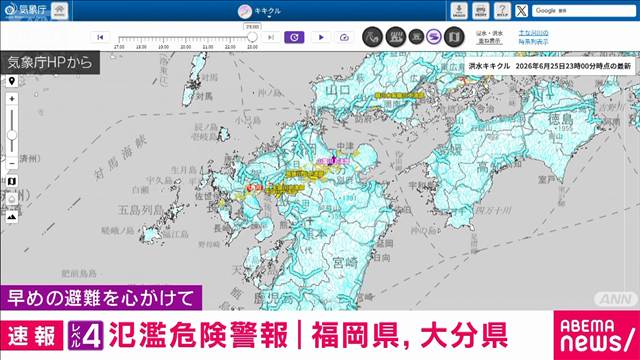Jump to the first time step
This screenshot has width=640, height=360.
tap(100, 37)
